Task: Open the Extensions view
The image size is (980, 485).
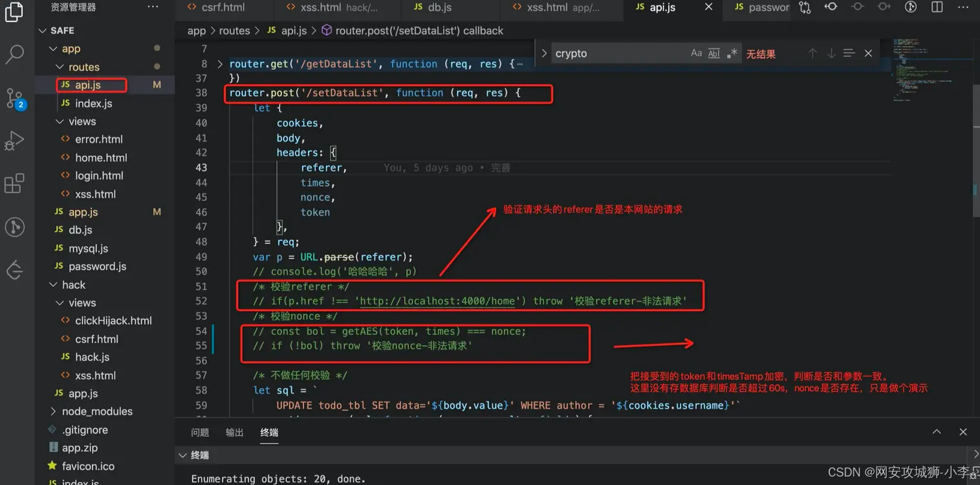Action: [14, 183]
